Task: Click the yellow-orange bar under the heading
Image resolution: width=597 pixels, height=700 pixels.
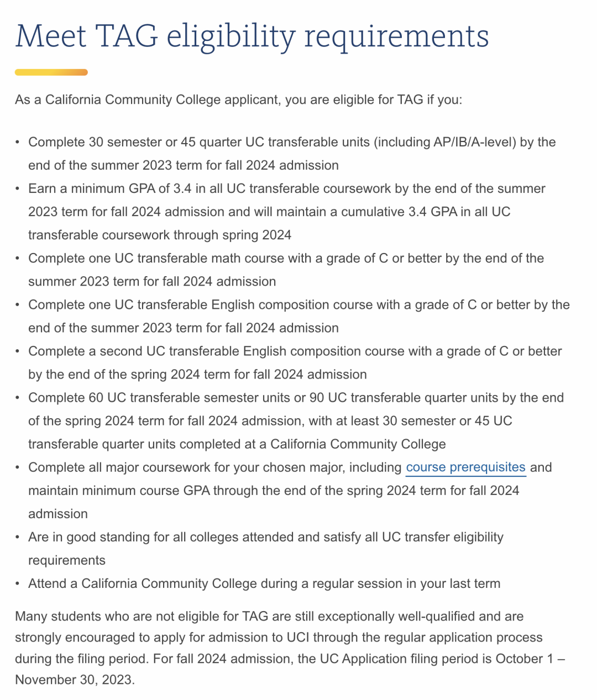Action: click(x=51, y=72)
